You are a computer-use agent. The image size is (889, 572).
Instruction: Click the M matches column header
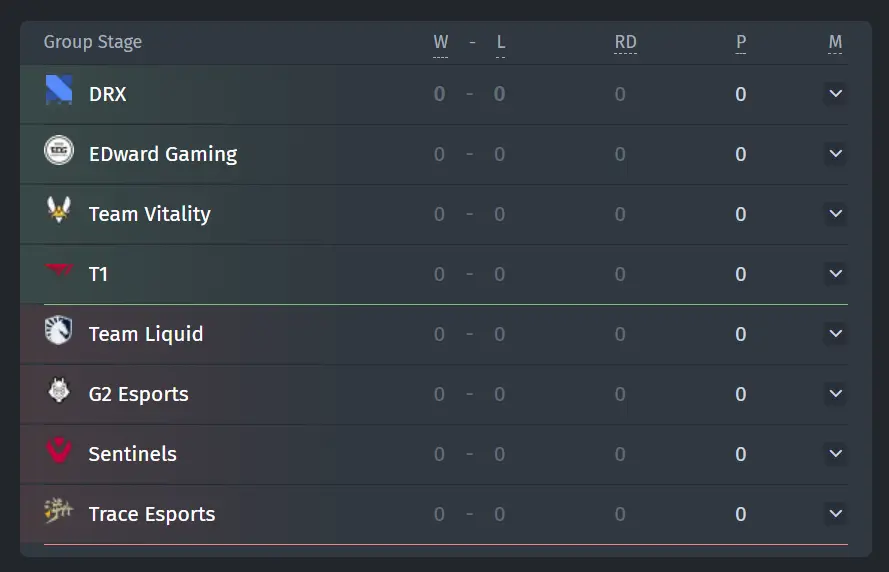835,43
